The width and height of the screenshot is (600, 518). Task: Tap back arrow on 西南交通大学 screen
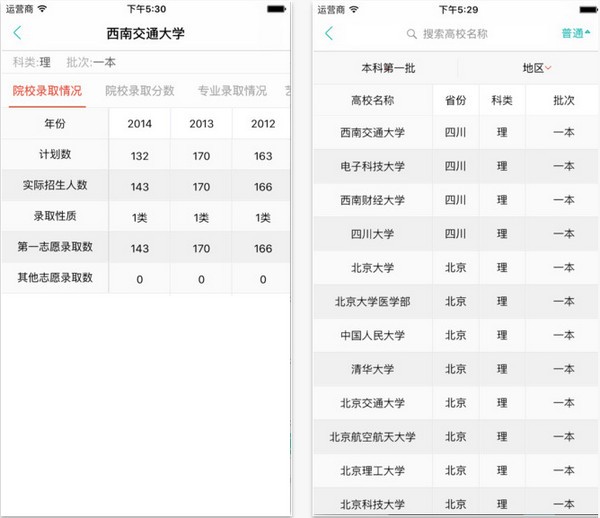pos(18,33)
